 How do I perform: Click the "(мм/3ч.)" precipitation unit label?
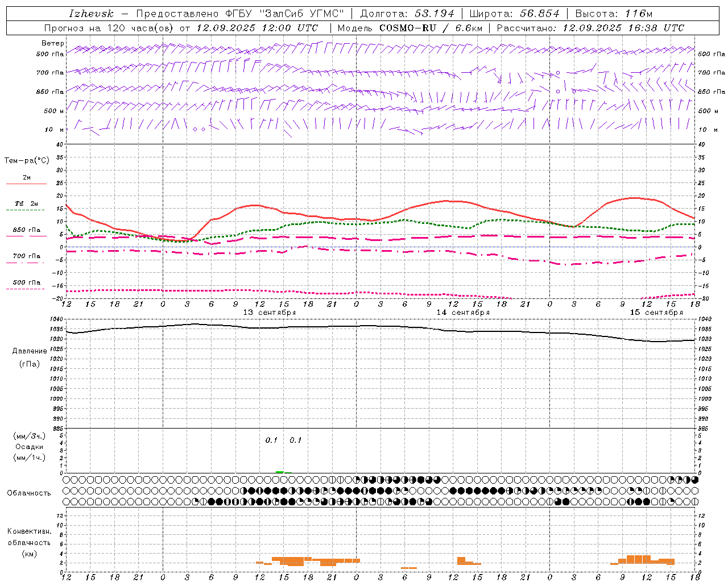click(29, 436)
